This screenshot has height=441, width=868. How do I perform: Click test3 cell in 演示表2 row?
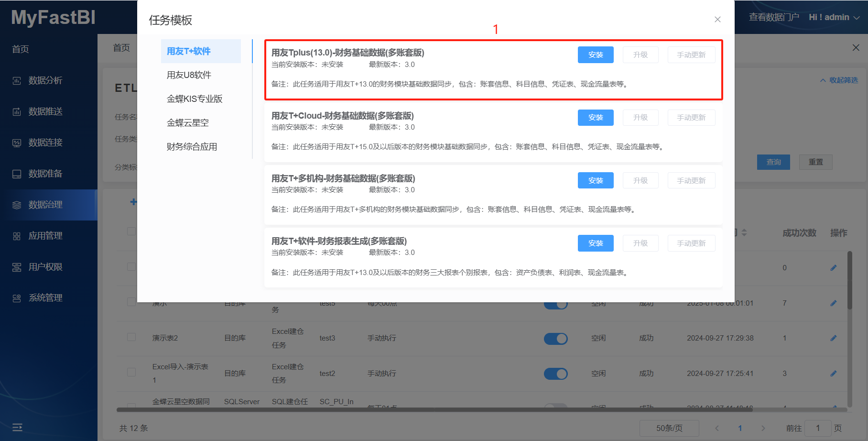click(327, 338)
